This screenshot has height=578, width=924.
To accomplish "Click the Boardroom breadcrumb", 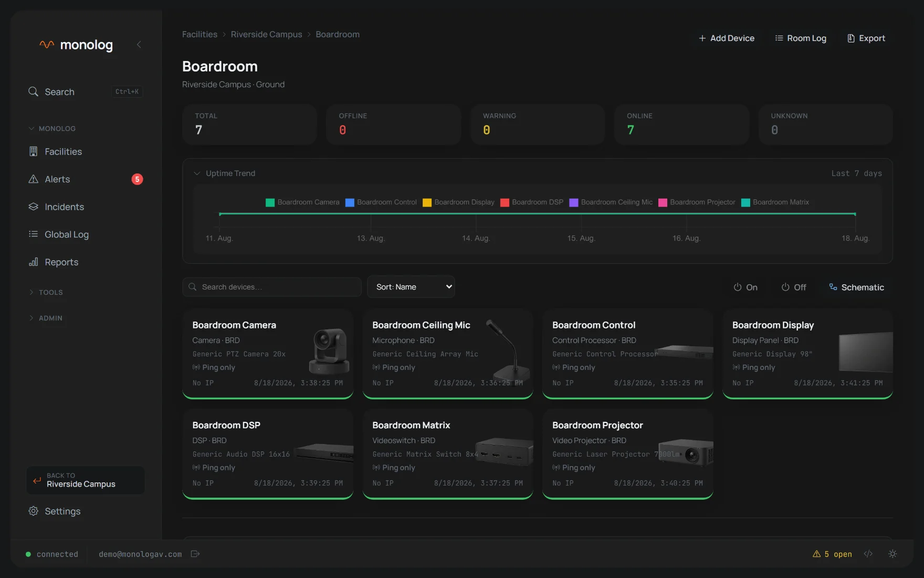I will click(338, 34).
